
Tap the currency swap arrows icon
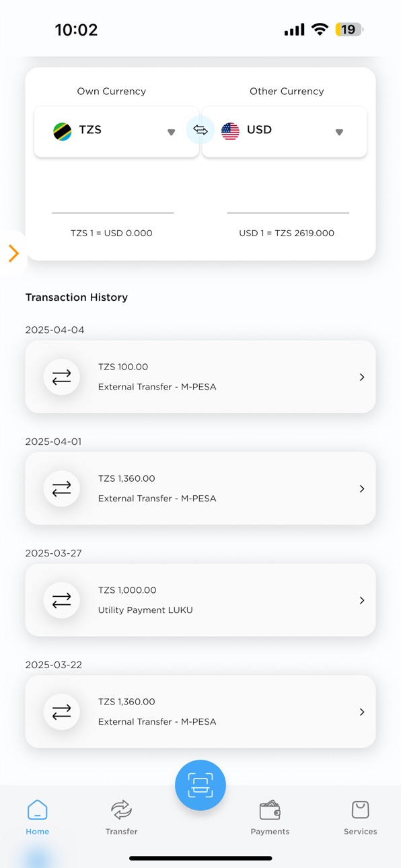coord(200,131)
